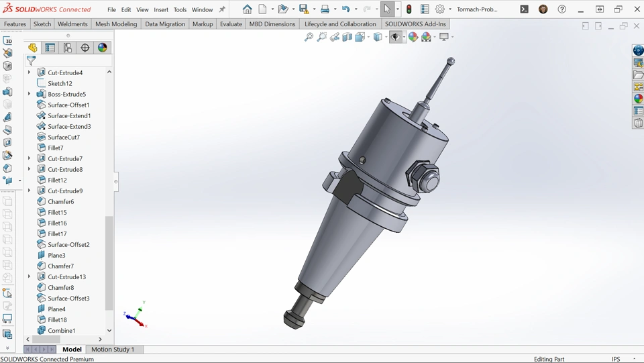Viewport: 644px width, 363px height.
Task: Switch to the PropertyManager tab icon
Action: (x=50, y=48)
